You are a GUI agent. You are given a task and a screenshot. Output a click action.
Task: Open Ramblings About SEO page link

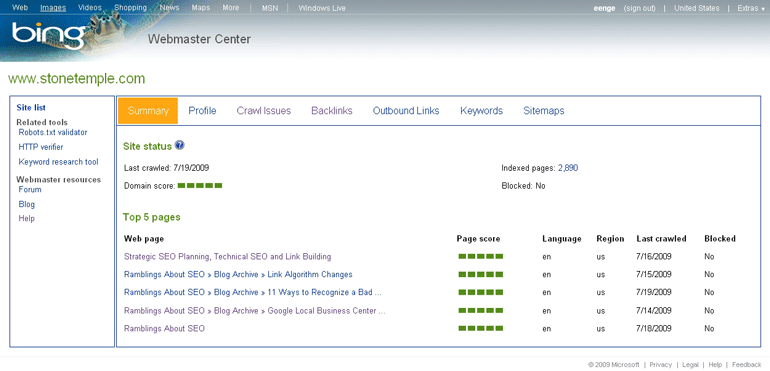[x=164, y=328]
